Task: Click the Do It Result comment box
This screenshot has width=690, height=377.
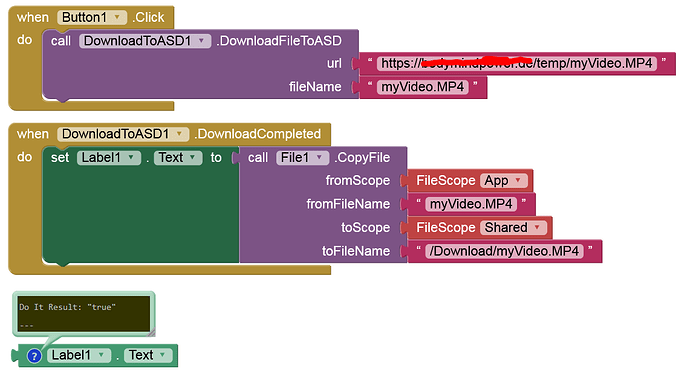Action: pos(84,314)
